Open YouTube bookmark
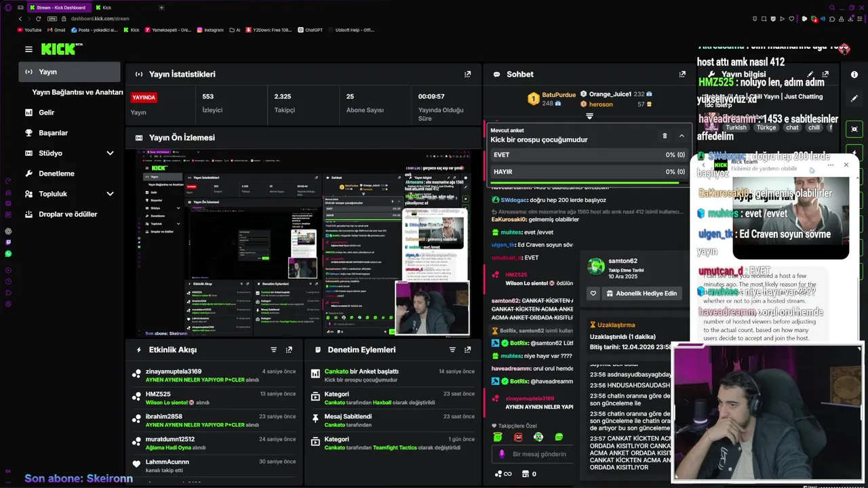868x488 pixels. coord(28,30)
